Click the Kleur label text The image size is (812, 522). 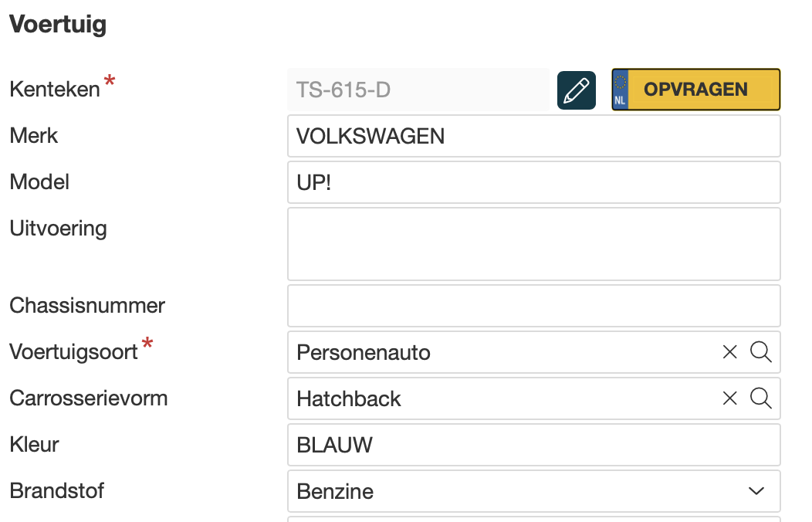point(34,445)
